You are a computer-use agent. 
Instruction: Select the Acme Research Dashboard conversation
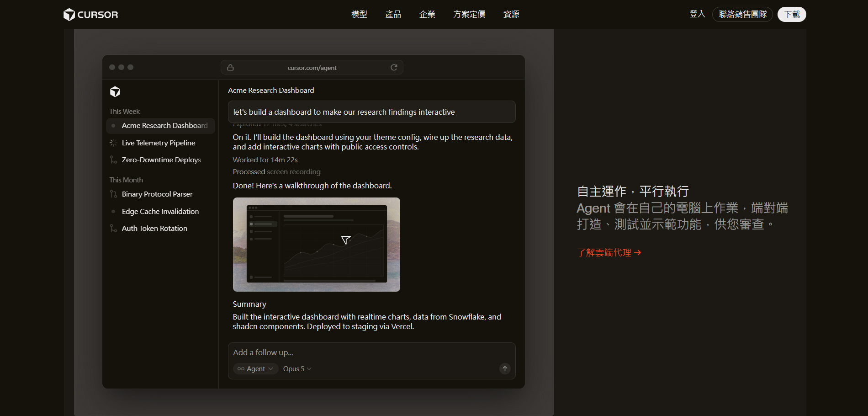tap(160, 126)
